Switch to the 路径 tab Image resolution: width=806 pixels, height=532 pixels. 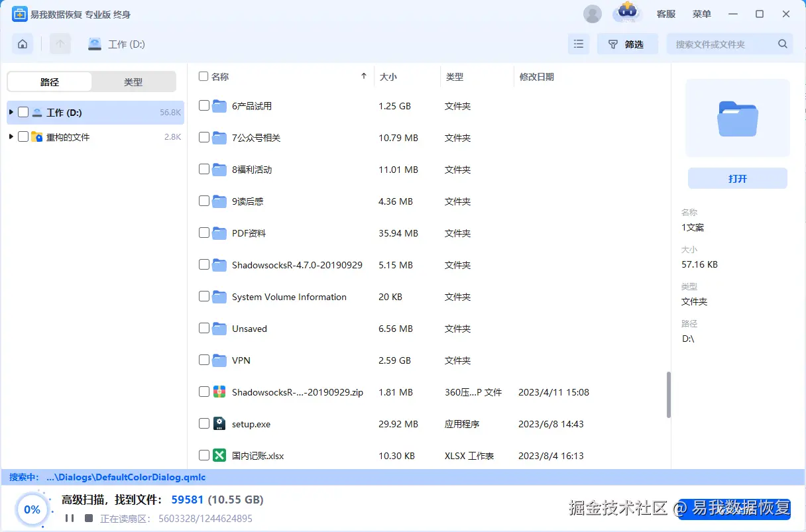(50, 82)
